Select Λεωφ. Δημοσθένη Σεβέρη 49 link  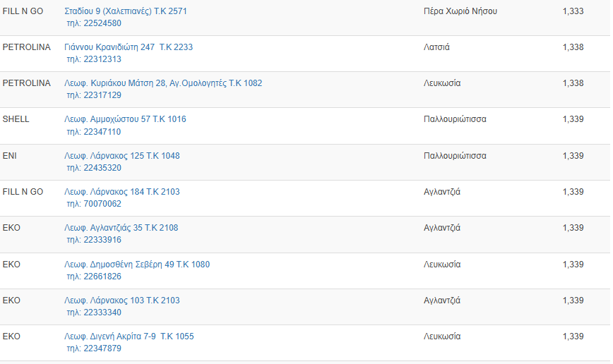click(136, 265)
